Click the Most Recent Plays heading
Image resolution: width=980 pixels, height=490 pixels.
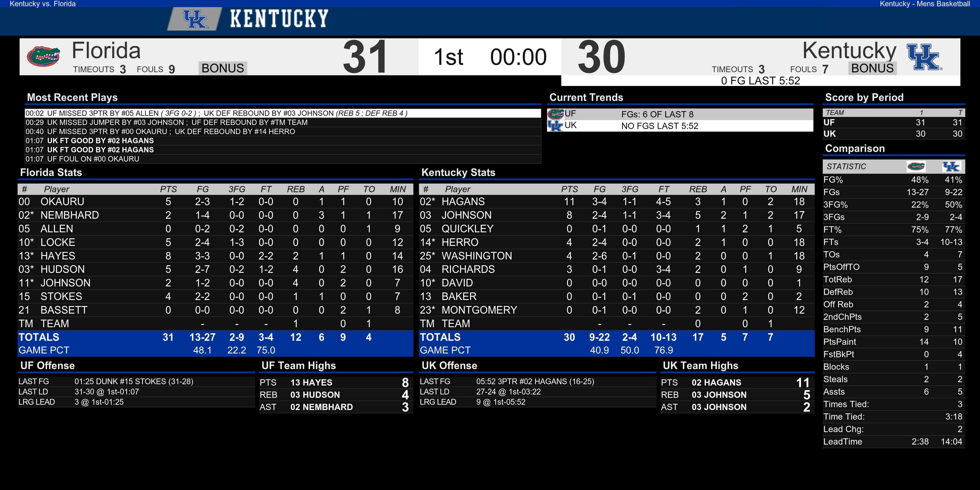click(x=72, y=97)
